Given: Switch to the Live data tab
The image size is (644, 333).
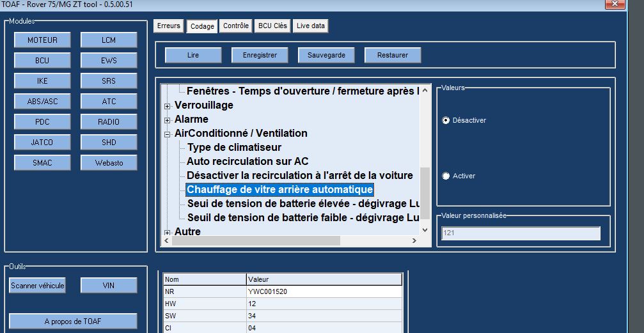Looking at the screenshot, I should (x=311, y=26).
